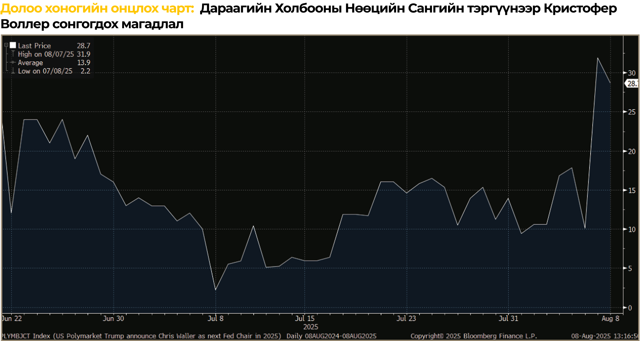
Task: Click the Jun 30 date label on x-axis
Action: (113, 319)
